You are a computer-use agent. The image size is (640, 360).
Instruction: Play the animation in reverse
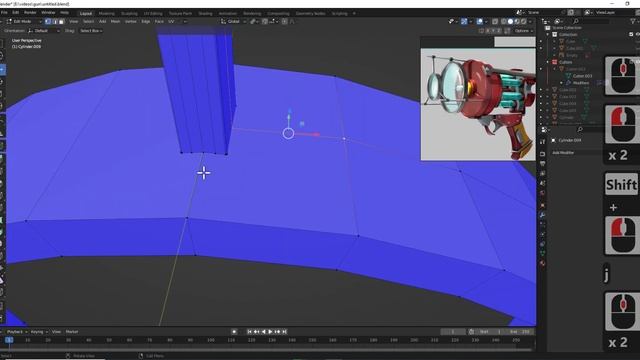tap(263, 332)
